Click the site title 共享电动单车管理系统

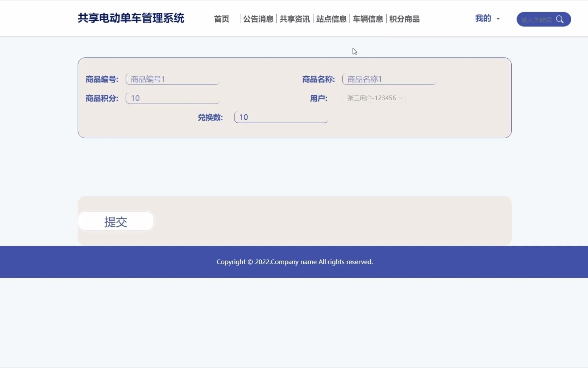131,18
